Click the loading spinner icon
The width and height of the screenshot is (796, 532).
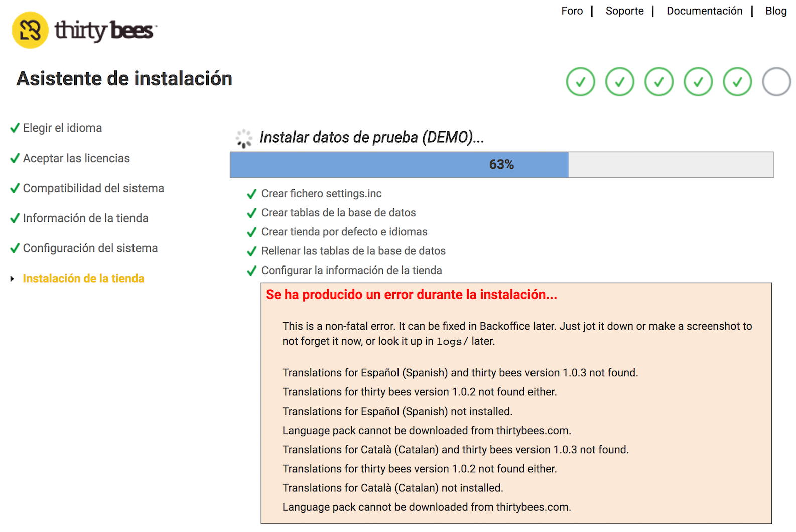[244, 139]
